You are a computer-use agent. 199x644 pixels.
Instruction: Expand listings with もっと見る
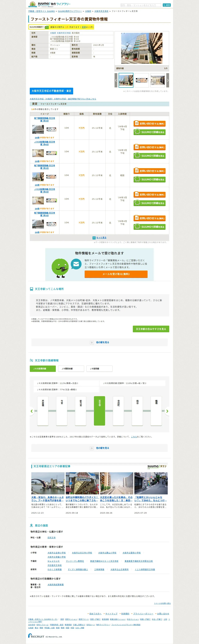101,238
